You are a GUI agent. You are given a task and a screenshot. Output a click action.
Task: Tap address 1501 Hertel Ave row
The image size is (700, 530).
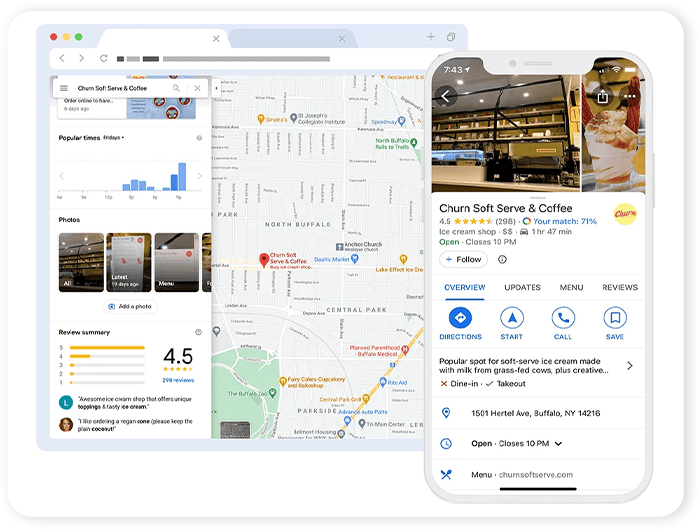tap(538, 413)
